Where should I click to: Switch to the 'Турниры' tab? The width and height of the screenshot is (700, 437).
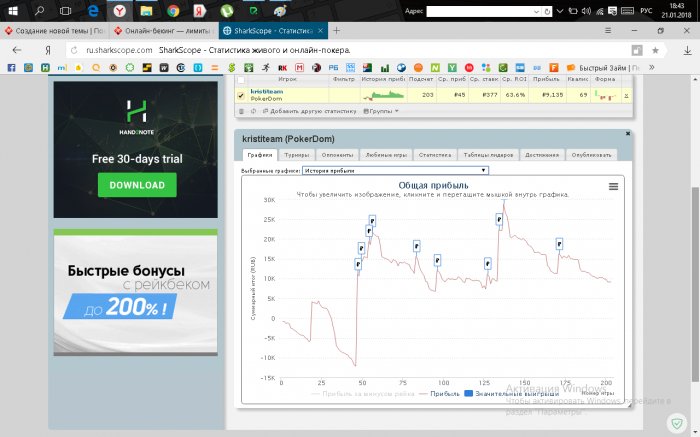click(296, 155)
